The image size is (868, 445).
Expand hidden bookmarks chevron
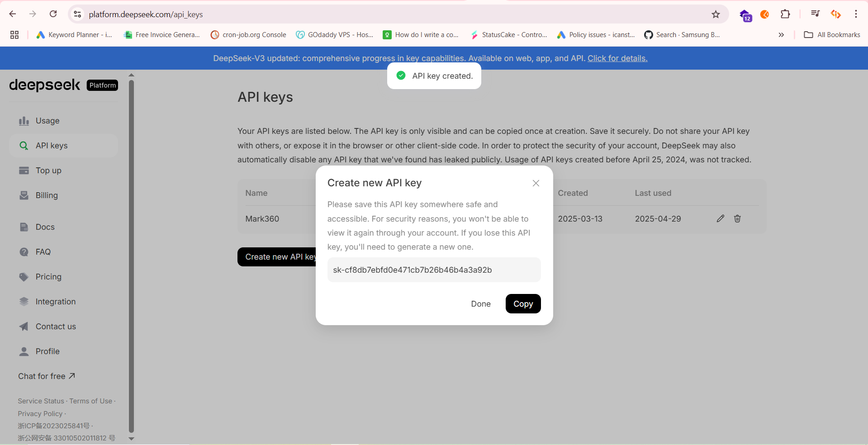click(x=781, y=35)
